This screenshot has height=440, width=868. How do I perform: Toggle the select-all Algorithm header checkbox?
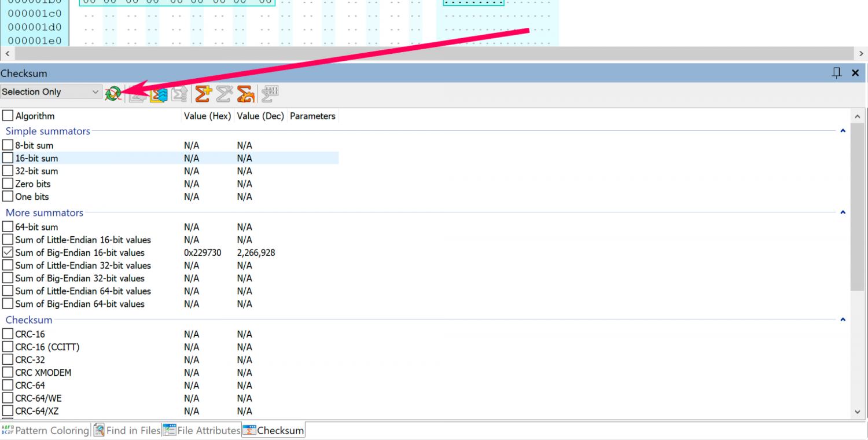pos(8,116)
